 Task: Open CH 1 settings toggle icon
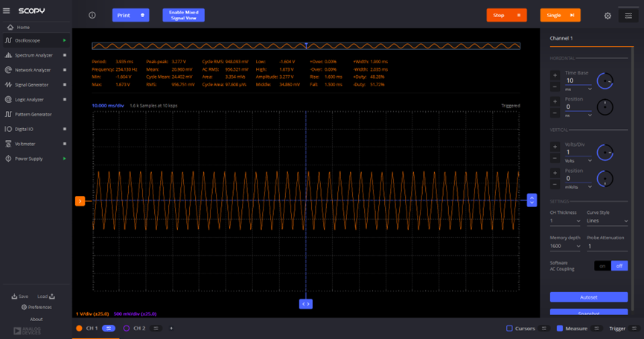109,329
